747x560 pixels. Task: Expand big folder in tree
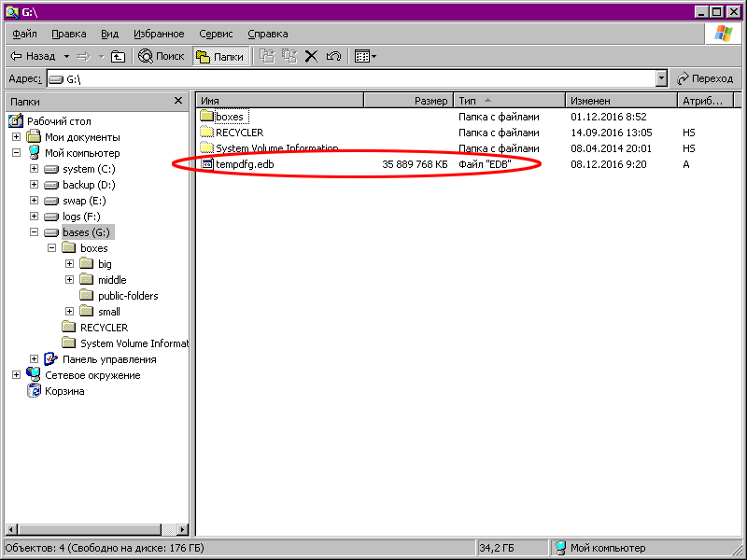pyautogui.click(x=69, y=264)
